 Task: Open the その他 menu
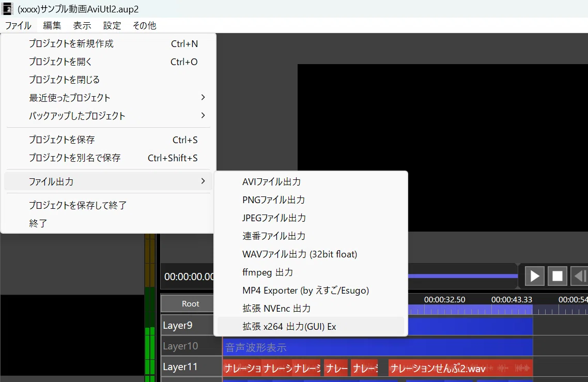144,25
